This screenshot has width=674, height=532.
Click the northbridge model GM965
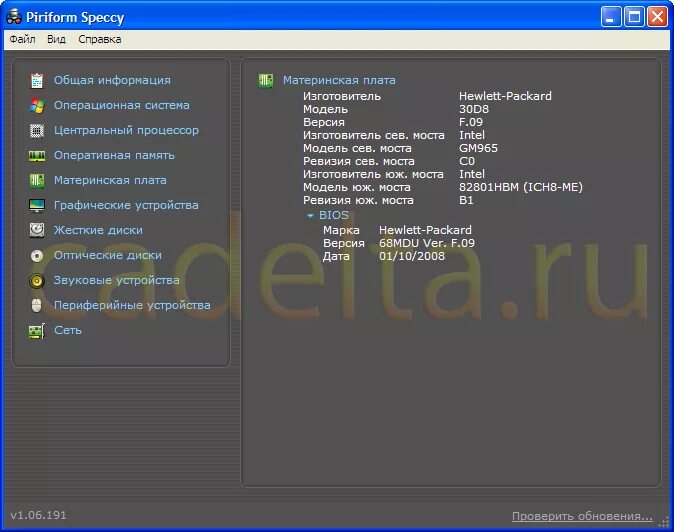478,148
